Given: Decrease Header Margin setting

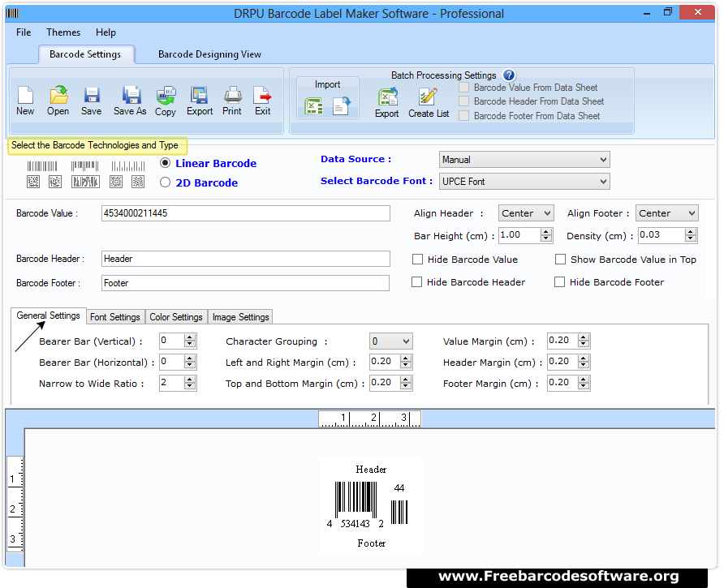Looking at the screenshot, I should 583,366.
